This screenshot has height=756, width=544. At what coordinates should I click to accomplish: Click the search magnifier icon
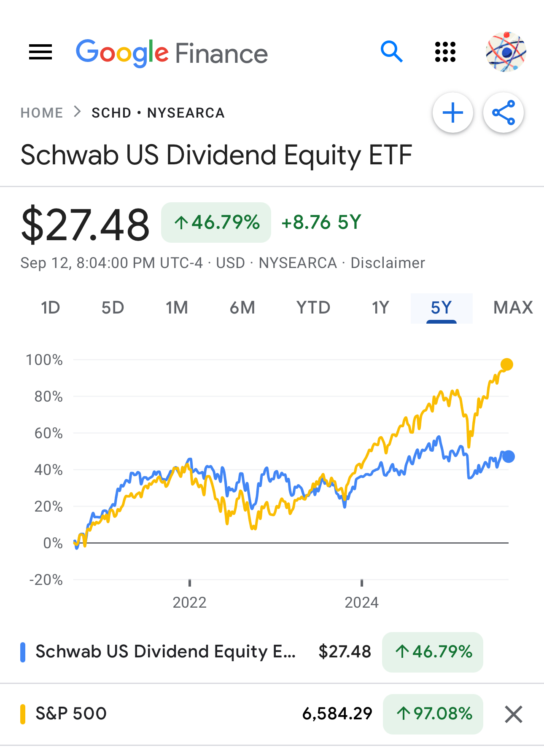point(391,52)
